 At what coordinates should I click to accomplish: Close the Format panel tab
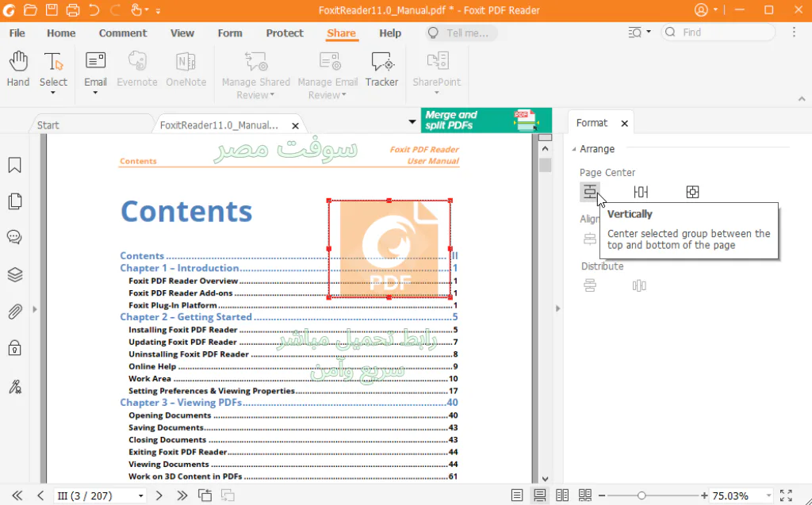pos(625,123)
